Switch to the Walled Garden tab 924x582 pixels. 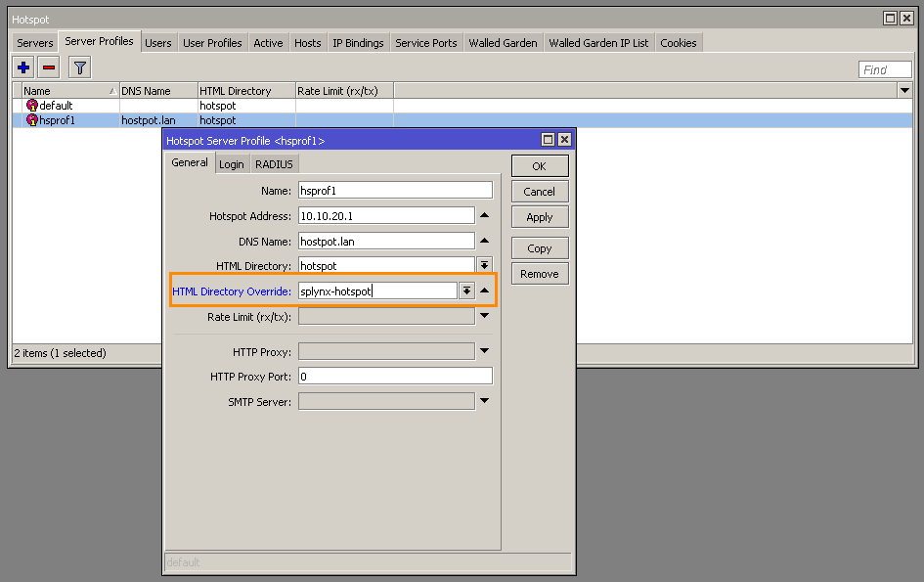pyautogui.click(x=503, y=43)
